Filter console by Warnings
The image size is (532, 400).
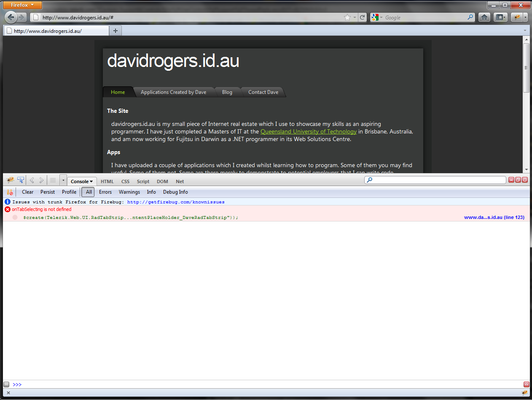tap(129, 192)
